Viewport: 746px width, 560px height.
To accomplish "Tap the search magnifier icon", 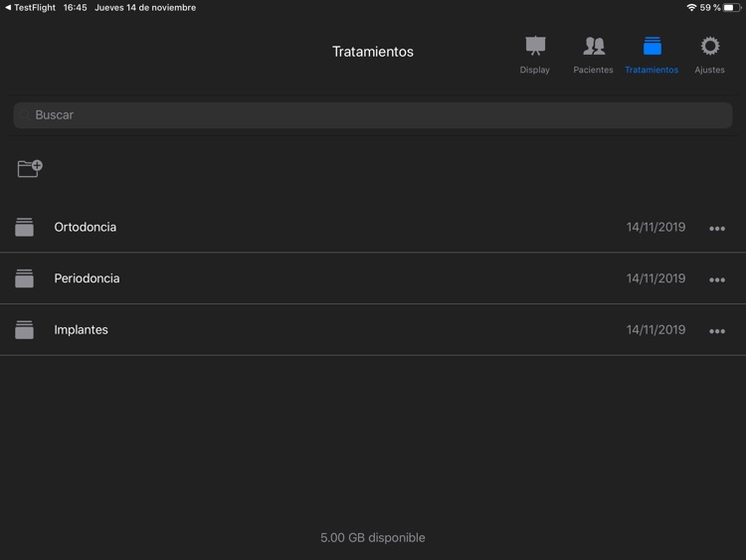I will [x=25, y=115].
